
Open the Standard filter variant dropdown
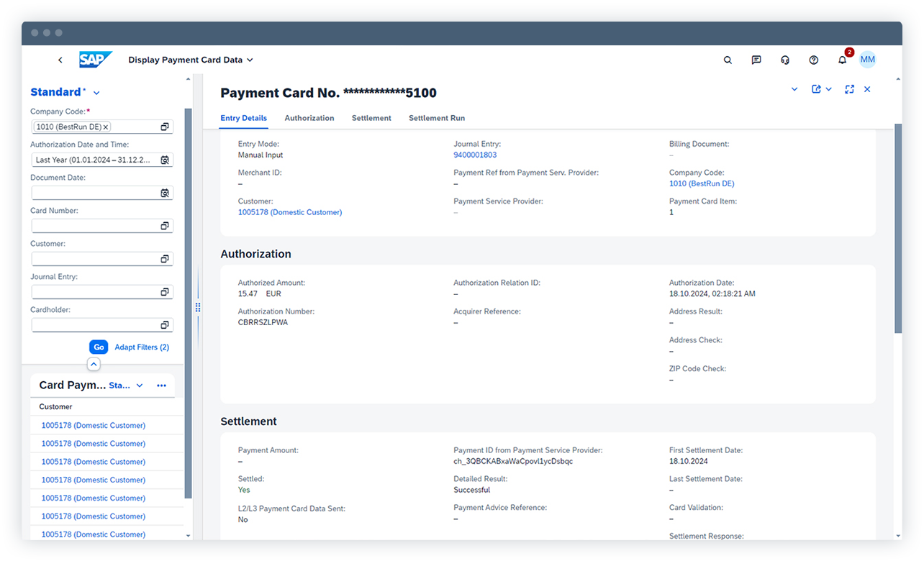pos(96,91)
